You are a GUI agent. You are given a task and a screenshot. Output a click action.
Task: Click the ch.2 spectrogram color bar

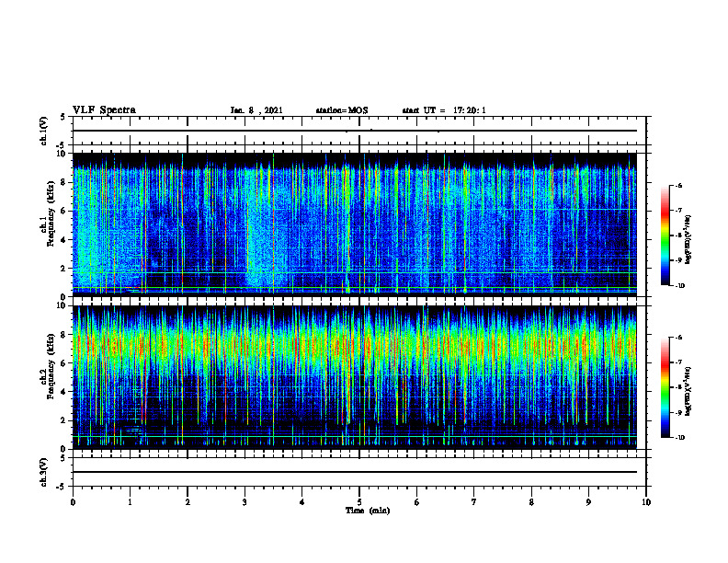[x=665, y=387]
